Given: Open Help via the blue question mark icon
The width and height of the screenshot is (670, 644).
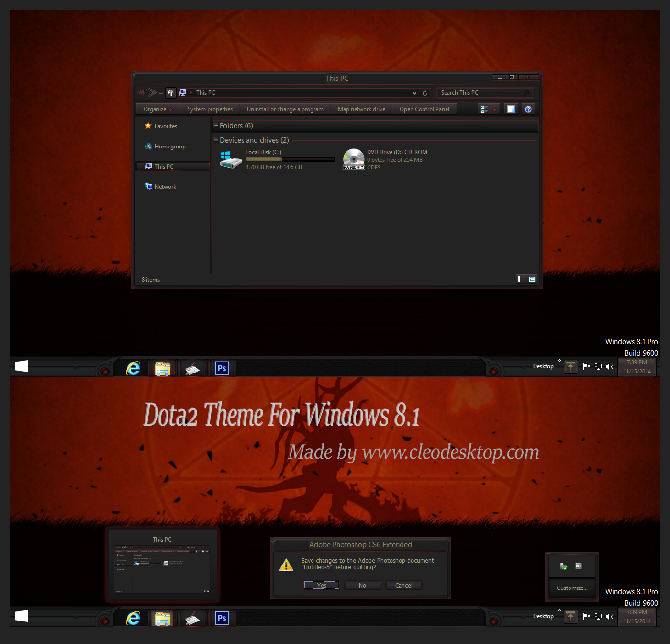Looking at the screenshot, I should [x=528, y=109].
